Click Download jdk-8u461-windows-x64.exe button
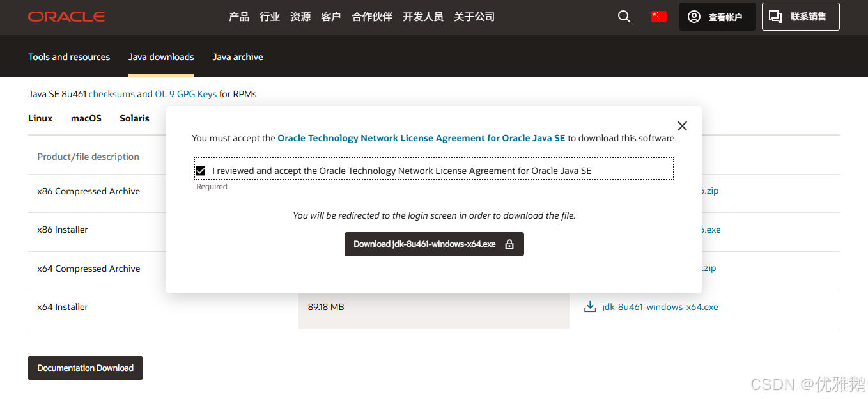868x399 pixels. [434, 244]
